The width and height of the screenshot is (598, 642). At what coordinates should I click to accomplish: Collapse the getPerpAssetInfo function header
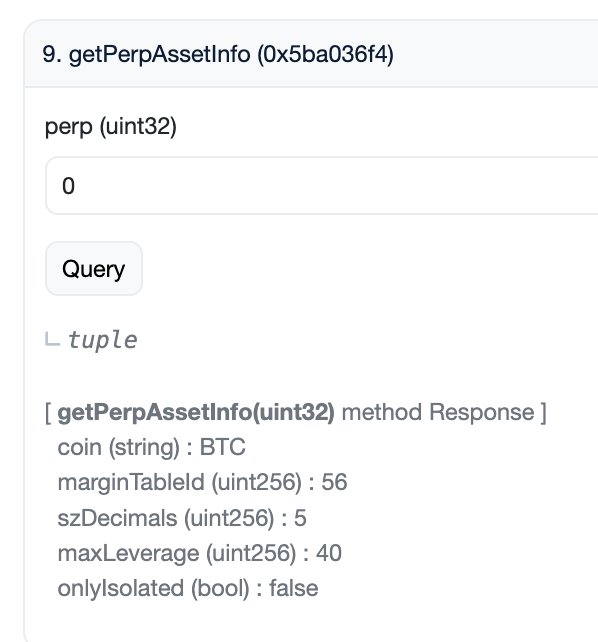point(311,54)
